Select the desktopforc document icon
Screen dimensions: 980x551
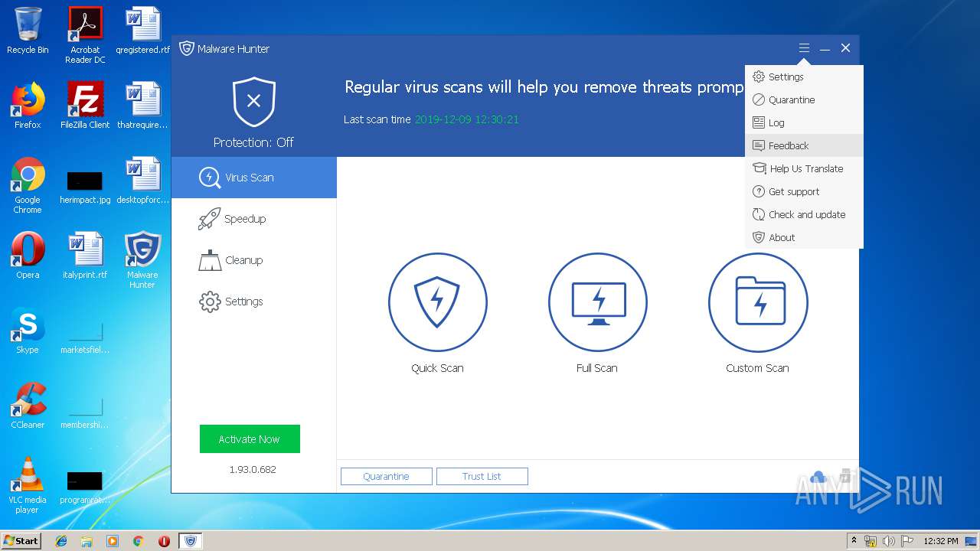pyautogui.click(x=142, y=181)
